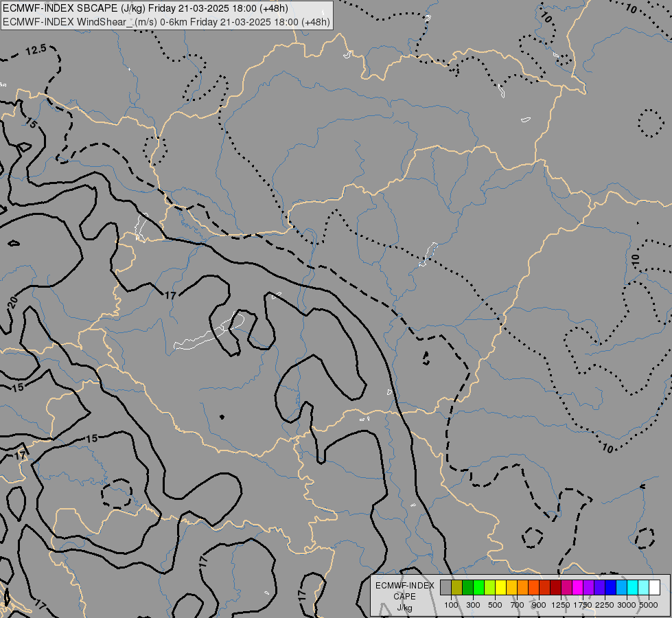Viewport: 672px width, 618px height.
Task: Click the "12.5" dashed contour label
Action: 36,50
